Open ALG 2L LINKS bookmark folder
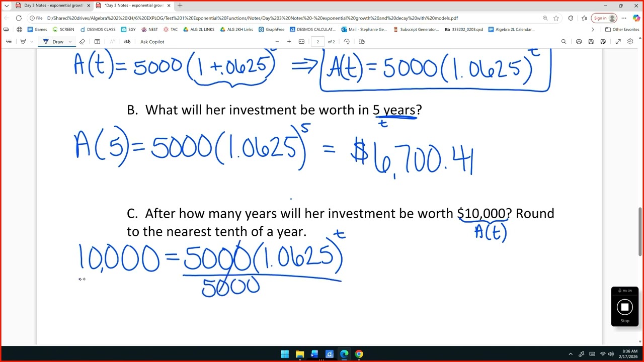Viewport: 644px width, 362px height. tap(199, 30)
